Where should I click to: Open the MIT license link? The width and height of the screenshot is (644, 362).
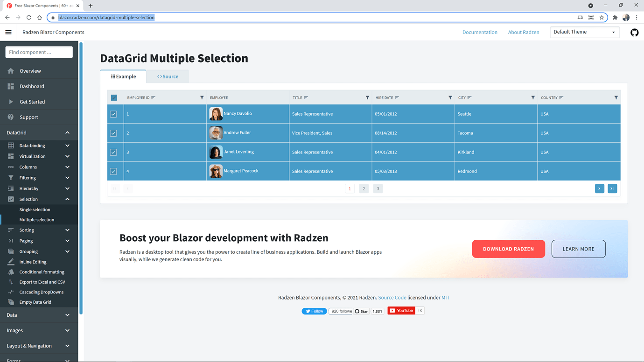[445, 298]
